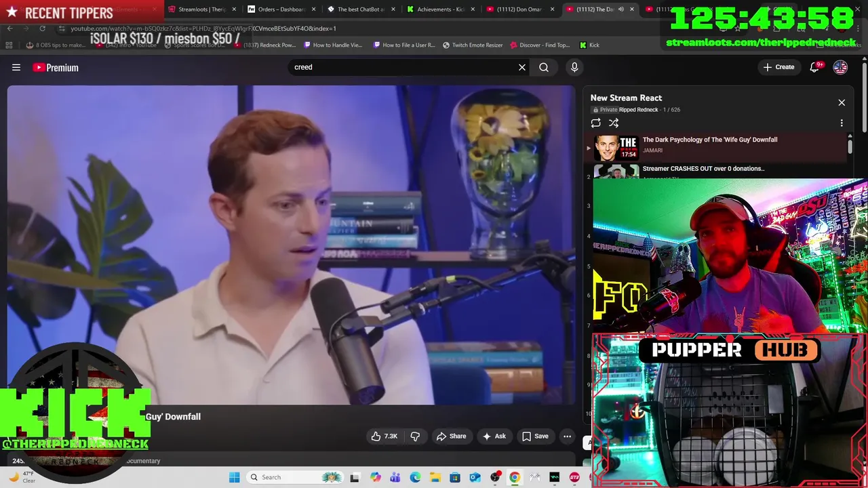Open the Chrome apps grid shortcut
The height and width of the screenshot is (488, 868).
(x=9, y=45)
